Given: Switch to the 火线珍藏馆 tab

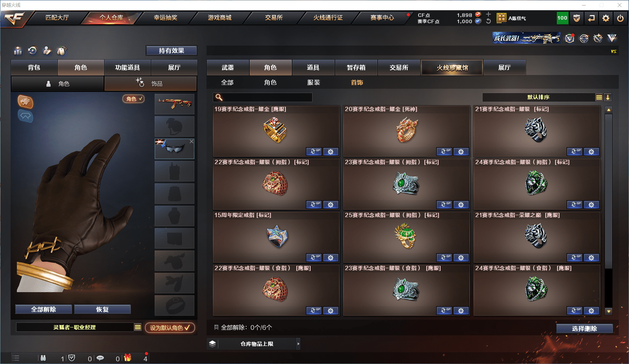Looking at the screenshot, I should pyautogui.click(x=452, y=68).
